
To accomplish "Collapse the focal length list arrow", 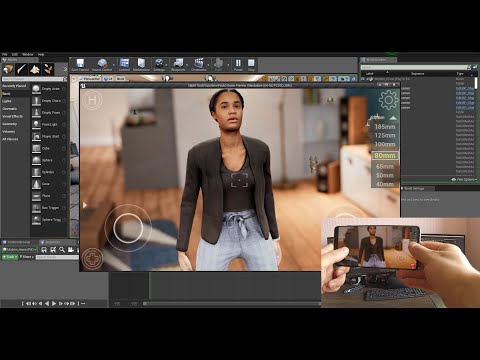I will click(393, 118).
